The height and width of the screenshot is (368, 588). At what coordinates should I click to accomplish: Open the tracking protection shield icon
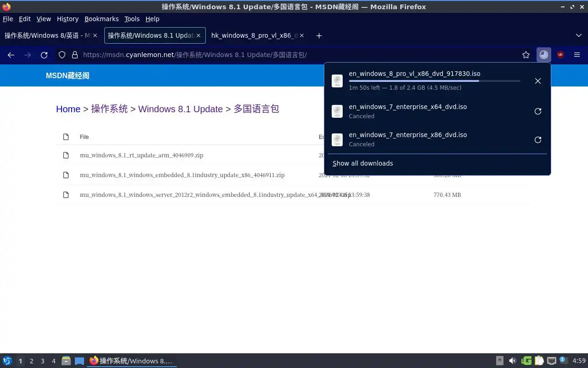62,55
